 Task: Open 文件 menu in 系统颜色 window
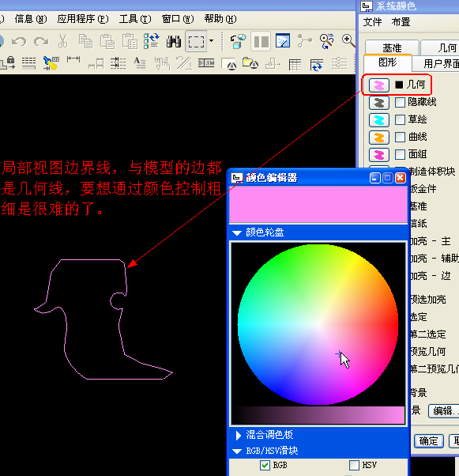[x=372, y=22]
